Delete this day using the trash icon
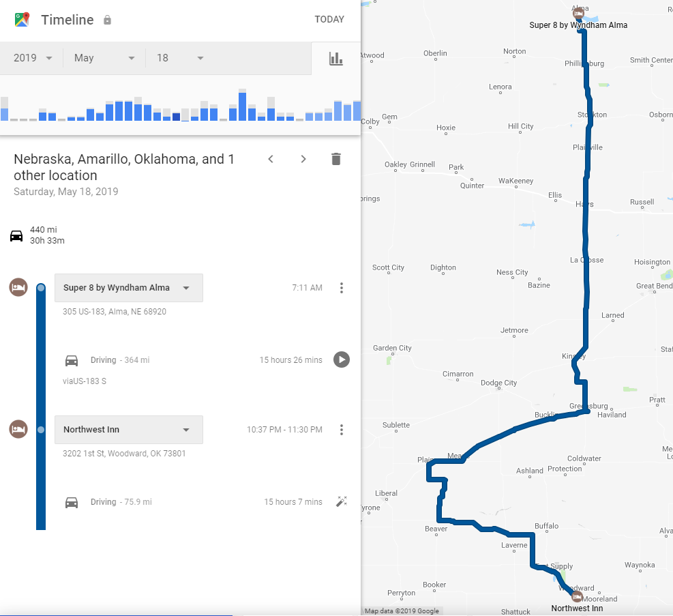The image size is (673, 616). pyautogui.click(x=336, y=159)
